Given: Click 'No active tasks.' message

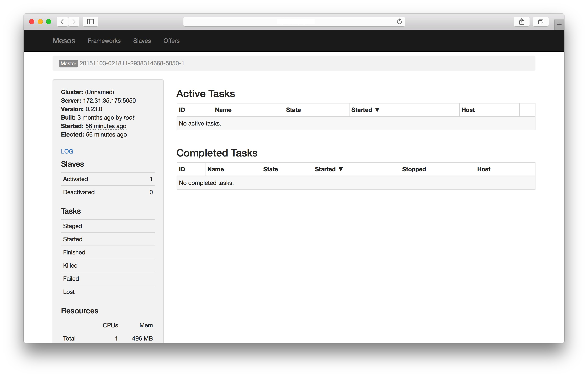Looking at the screenshot, I should click(200, 123).
